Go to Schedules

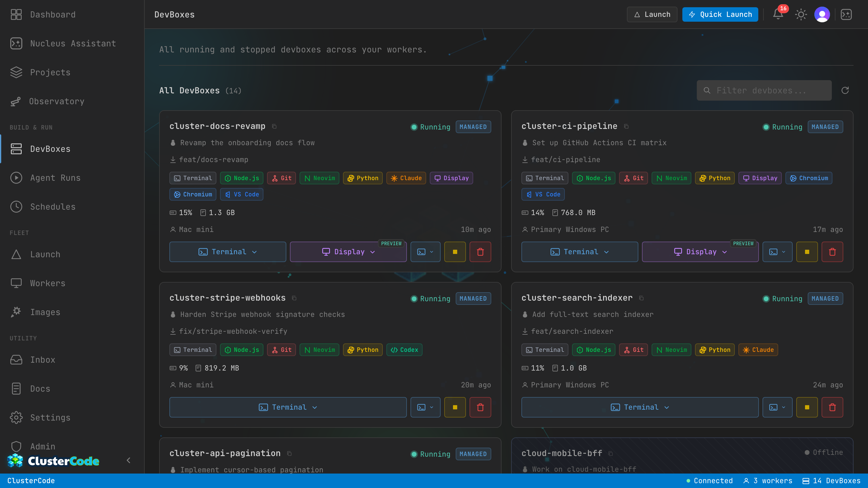point(72,207)
